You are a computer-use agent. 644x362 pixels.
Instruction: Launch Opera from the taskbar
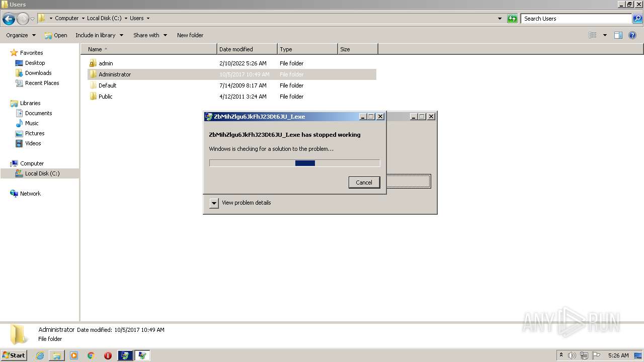pyautogui.click(x=108, y=355)
